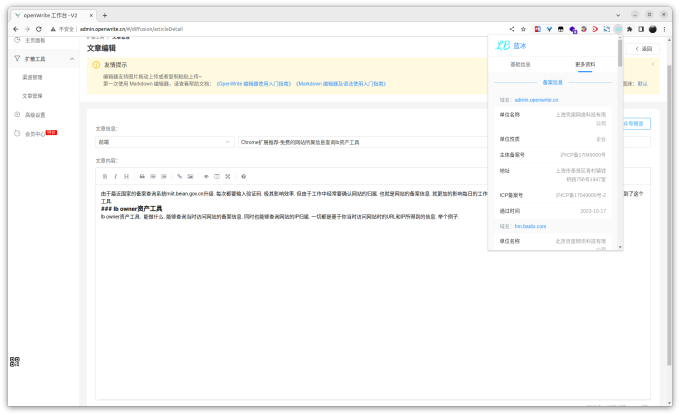This screenshot has height=415, width=680.
Task: Apply italic formatting in the editor toolbar
Action: (x=114, y=176)
